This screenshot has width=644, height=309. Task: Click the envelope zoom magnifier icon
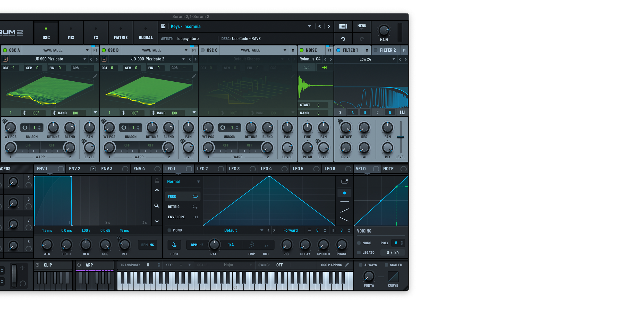coord(157,206)
